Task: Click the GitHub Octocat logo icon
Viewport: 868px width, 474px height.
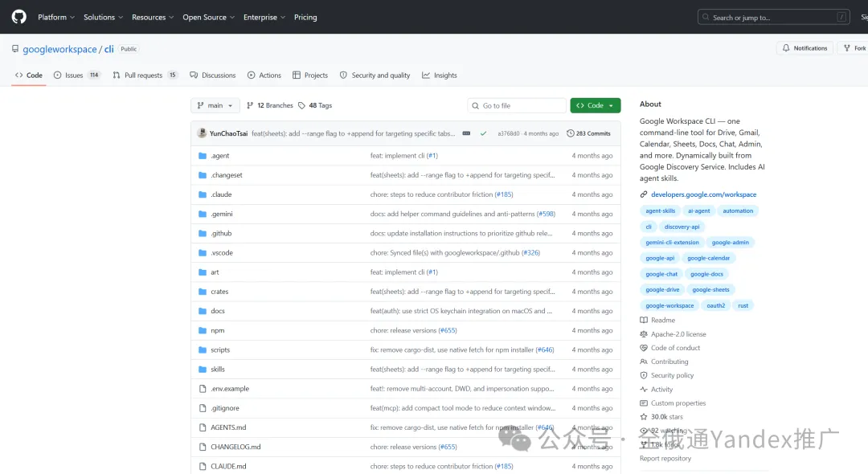Action: point(18,17)
